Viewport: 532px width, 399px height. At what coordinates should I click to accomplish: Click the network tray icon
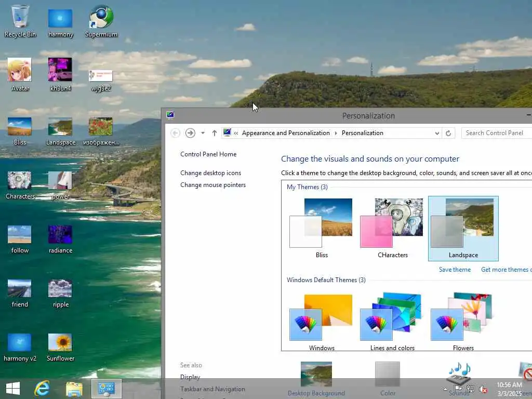470,389
